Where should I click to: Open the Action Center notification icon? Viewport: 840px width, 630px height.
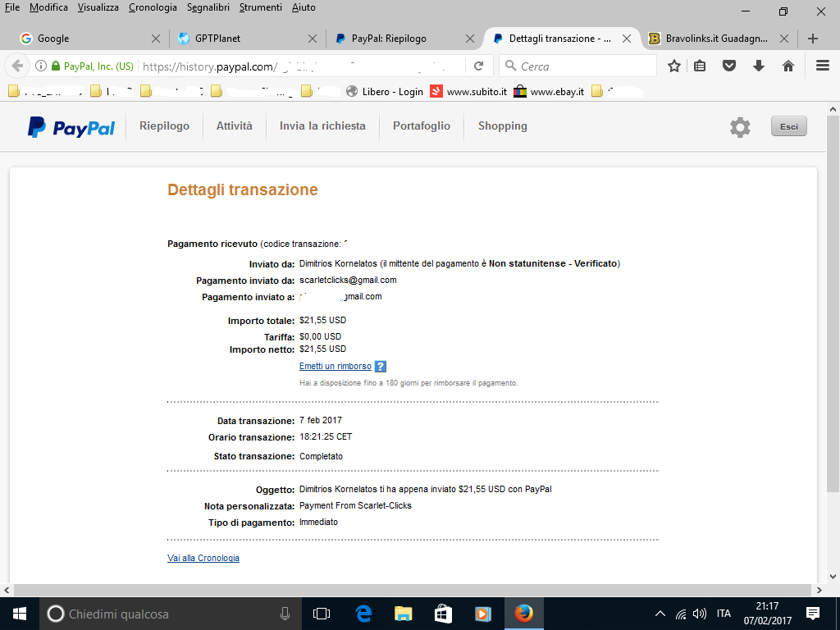click(x=813, y=614)
